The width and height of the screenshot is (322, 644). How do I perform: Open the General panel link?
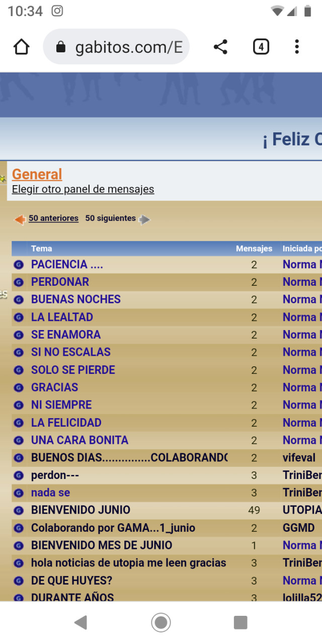(x=37, y=174)
